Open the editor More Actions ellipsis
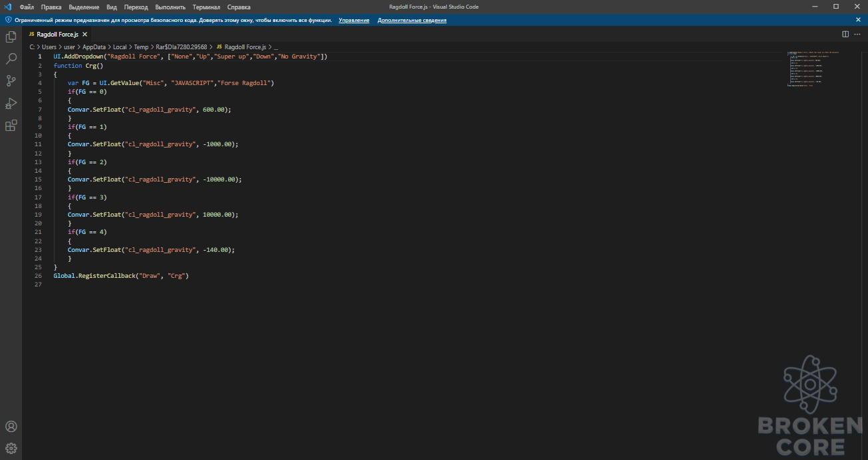868x460 pixels. [857, 34]
